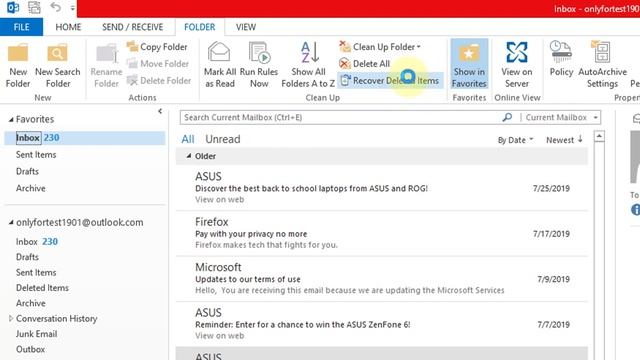
Task: Open AutoArchive Settings
Action: click(602, 65)
